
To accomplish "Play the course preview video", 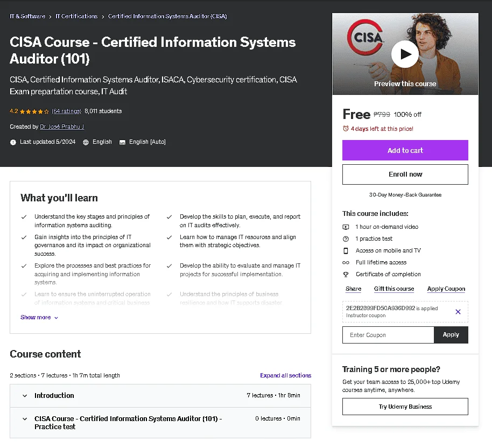I will pos(405,54).
